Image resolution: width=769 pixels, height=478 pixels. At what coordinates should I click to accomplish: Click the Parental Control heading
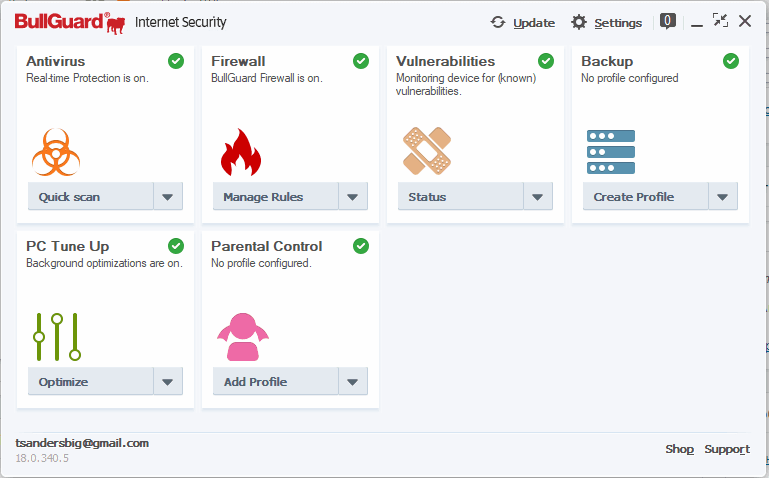coord(266,246)
